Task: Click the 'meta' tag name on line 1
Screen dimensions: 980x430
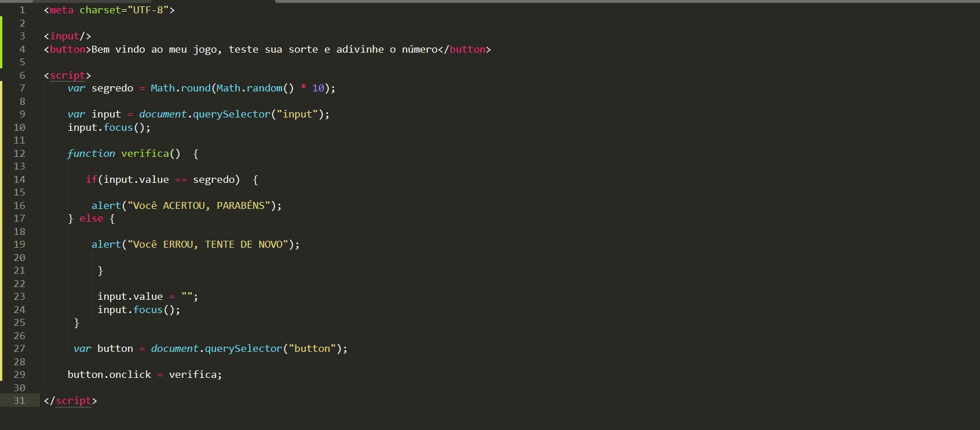Action: tap(61, 10)
